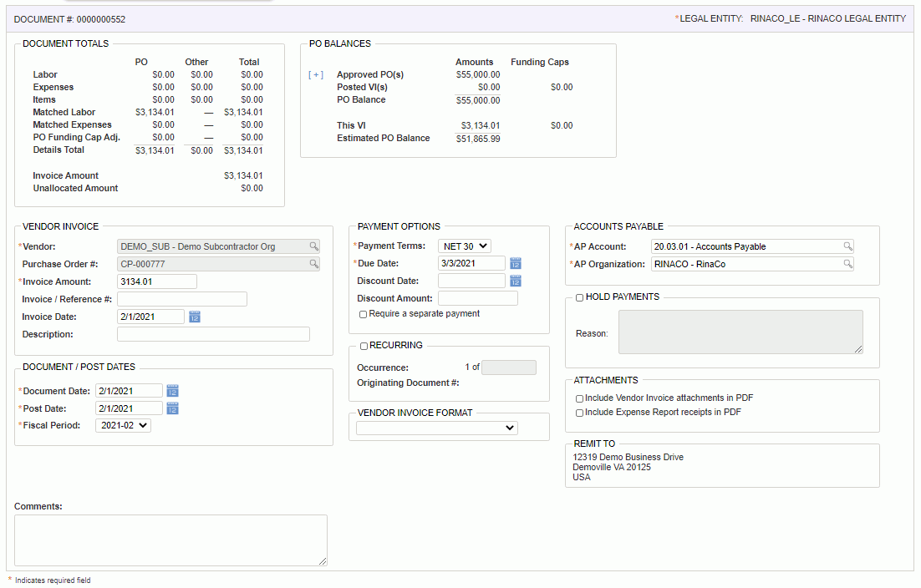Click the Hold Payments Reason text area
Screen dimensions: 921x588
[740, 332]
